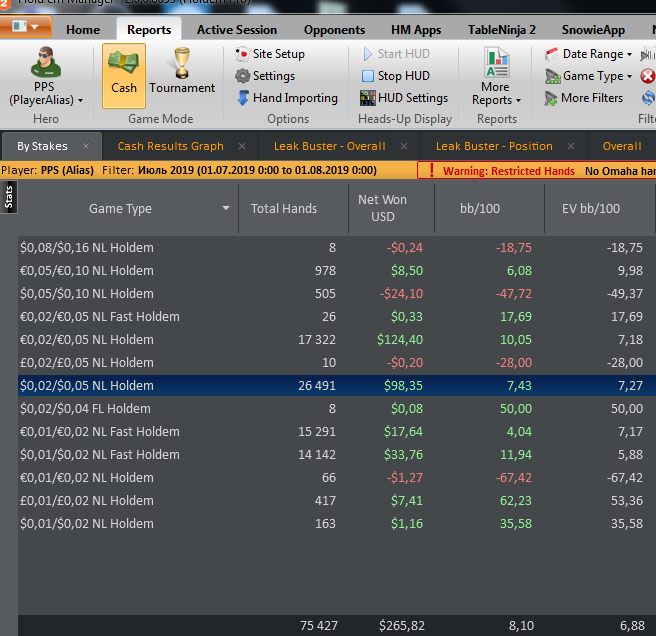Viewport: 656px width, 636px height.
Task: Switch to Reports ribbon tab
Action: click(149, 30)
